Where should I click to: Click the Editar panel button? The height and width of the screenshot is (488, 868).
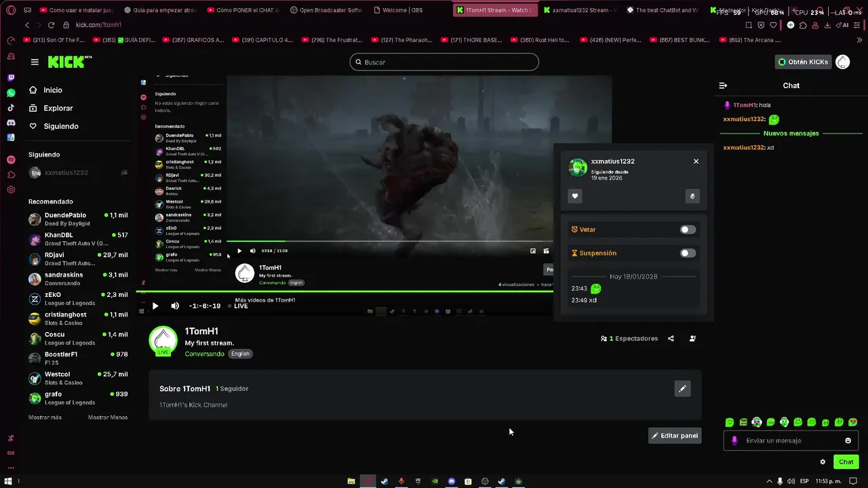[675, 436]
